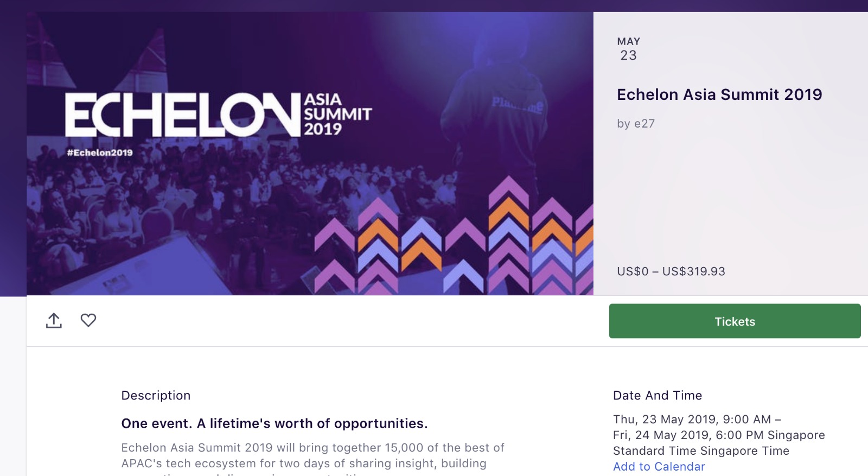Click the organizer name "by e27"
Screen dimensions: 868x476
[635, 124]
